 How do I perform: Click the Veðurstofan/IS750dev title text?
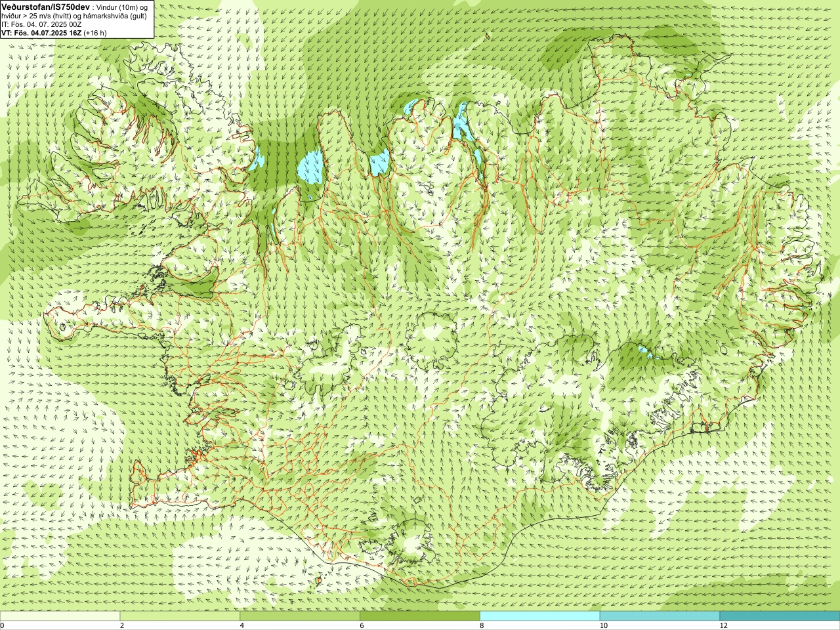(x=46, y=7)
